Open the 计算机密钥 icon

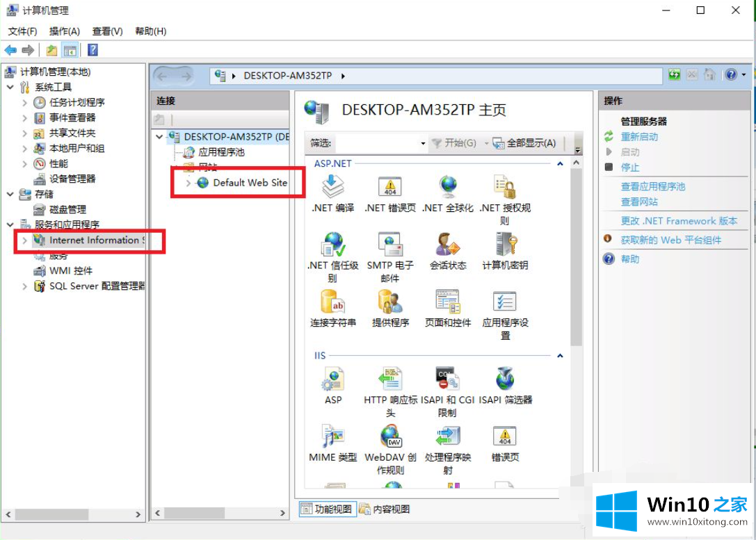click(x=505, y=244)
